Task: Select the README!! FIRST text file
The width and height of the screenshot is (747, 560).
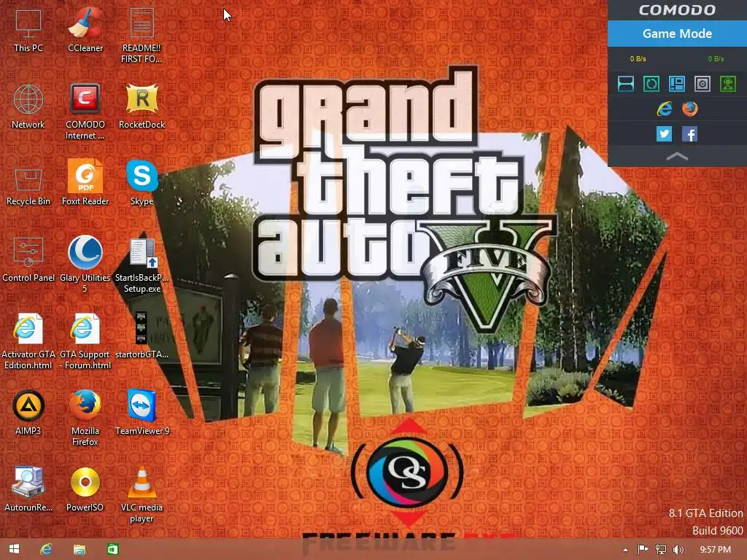Action: point(142,36)
